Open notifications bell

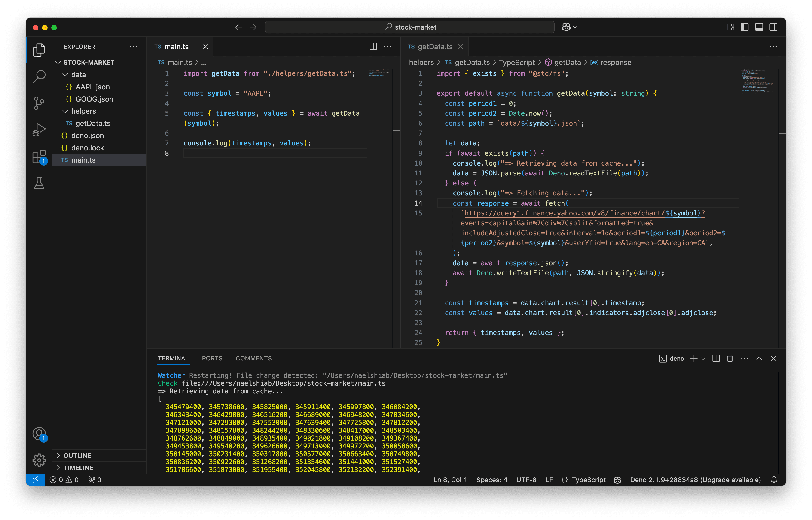point(774,480)
